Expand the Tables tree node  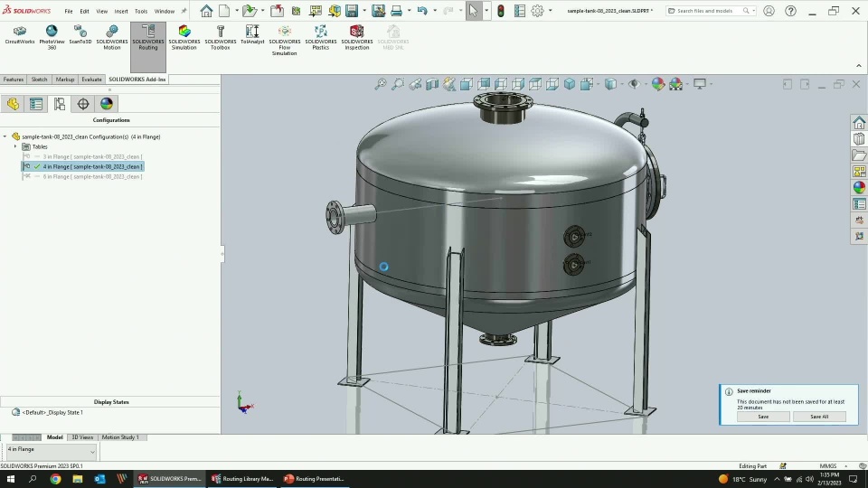coord(15,146)
